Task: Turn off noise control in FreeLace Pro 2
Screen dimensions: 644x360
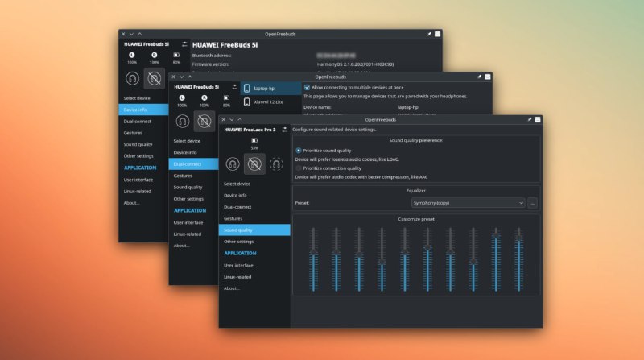Action: point(255,164)
